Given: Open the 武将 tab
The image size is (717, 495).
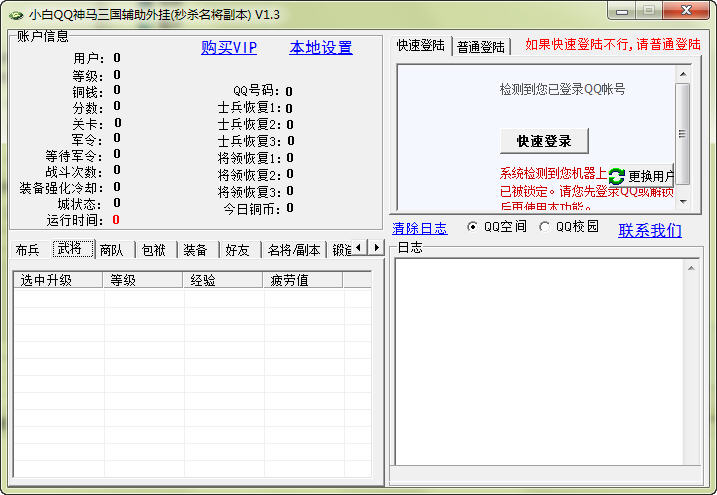Looking at the screenshot, I should tap(73, 249).
